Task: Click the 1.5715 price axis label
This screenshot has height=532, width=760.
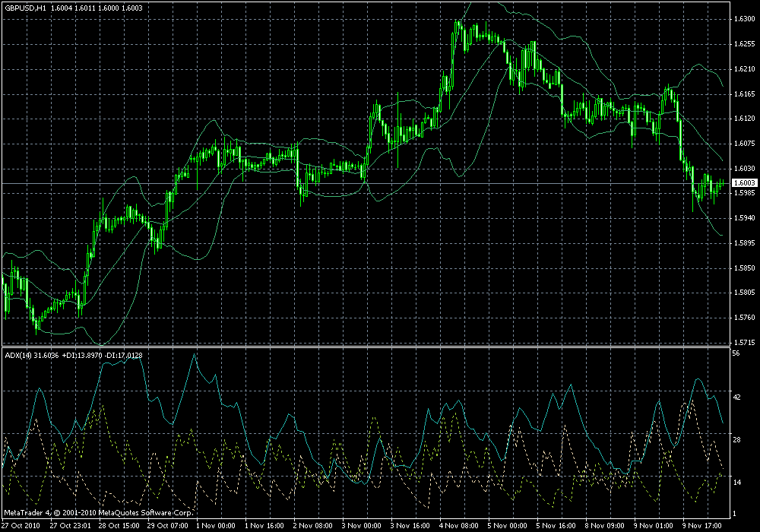Action: pos(745,343)
